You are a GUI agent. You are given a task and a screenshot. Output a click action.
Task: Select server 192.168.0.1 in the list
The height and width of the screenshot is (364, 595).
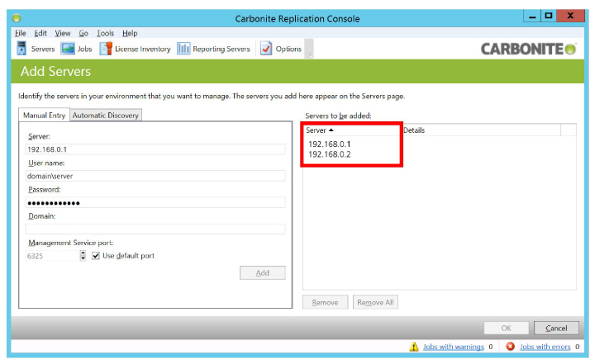pyautogui.click(x=330, y=144)
